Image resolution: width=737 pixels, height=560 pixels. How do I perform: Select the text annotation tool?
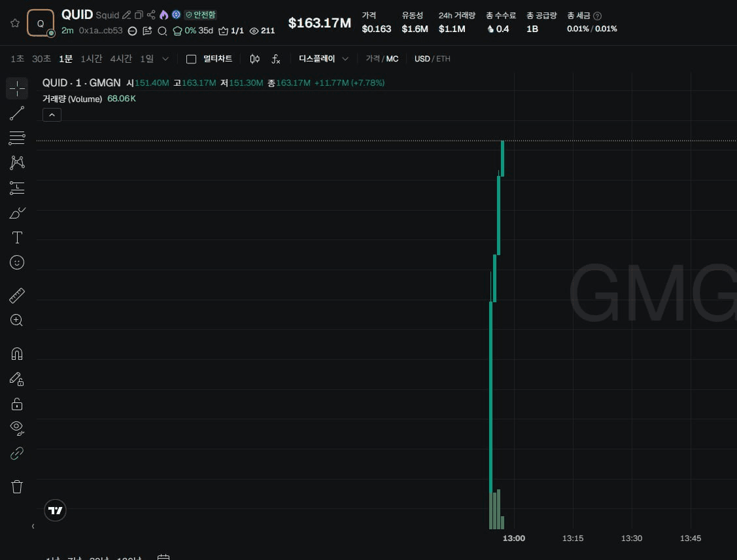click(x=17, y=237)
